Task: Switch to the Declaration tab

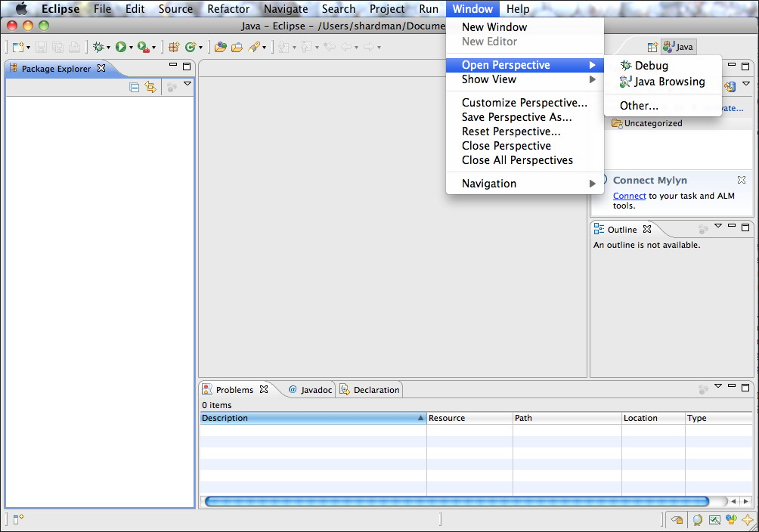Action: 370,390
